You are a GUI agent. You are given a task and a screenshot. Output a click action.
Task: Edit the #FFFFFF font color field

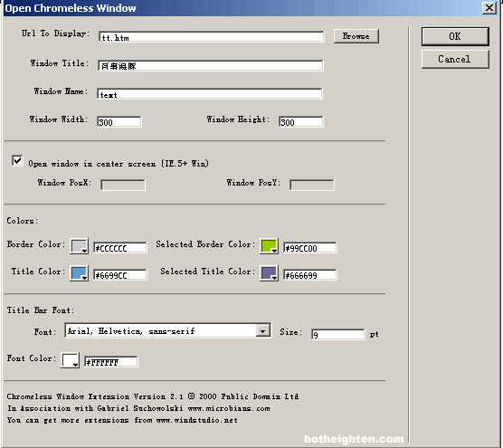(x=111, y=362)
